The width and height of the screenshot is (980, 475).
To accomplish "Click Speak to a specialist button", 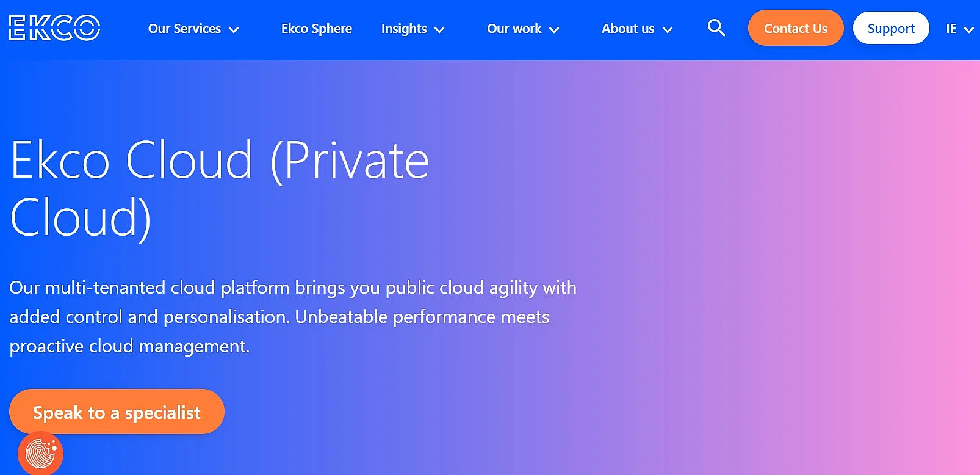I will [x=117, y=412].
